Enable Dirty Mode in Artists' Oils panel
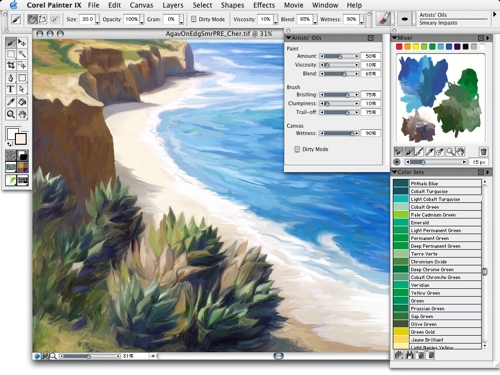Viewport: 500px width, 375px height. coord(297,149)
